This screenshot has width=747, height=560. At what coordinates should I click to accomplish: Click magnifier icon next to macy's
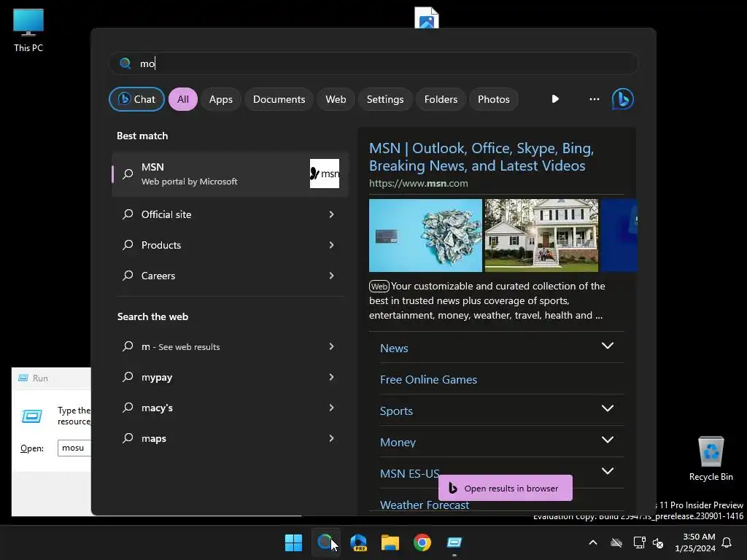tap(128, 408)
